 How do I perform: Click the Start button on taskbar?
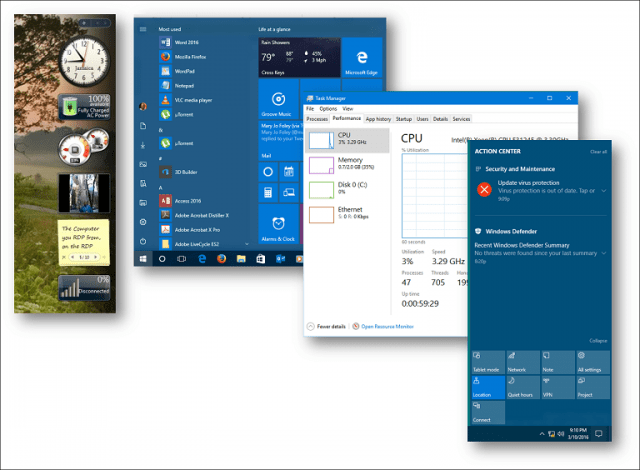pyautogui.click(x=143, y=259)
